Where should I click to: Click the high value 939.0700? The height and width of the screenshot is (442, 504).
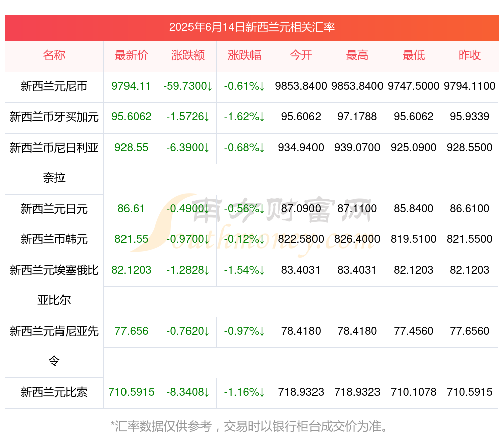click(357, 148)
